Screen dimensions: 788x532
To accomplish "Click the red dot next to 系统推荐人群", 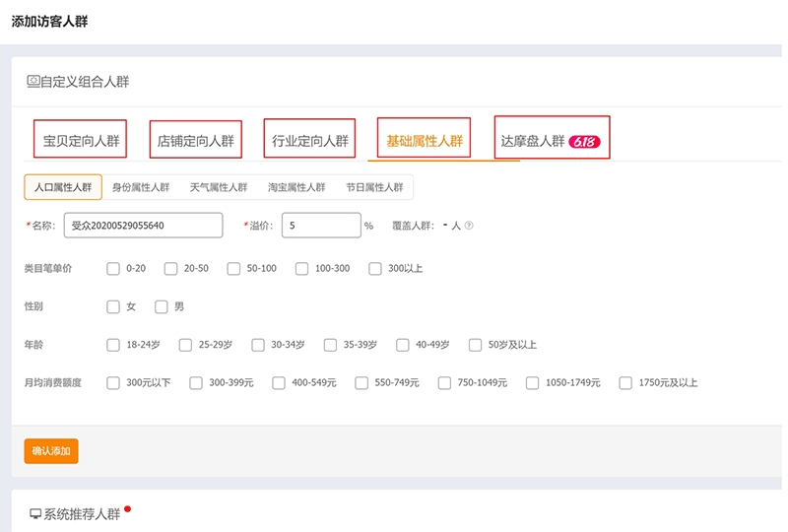I will (127, 509).
